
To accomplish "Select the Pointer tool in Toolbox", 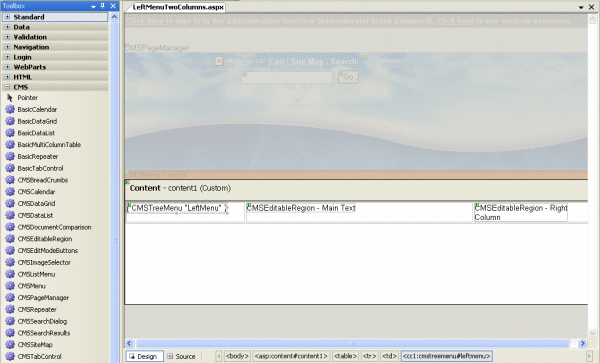I will 10,98.
